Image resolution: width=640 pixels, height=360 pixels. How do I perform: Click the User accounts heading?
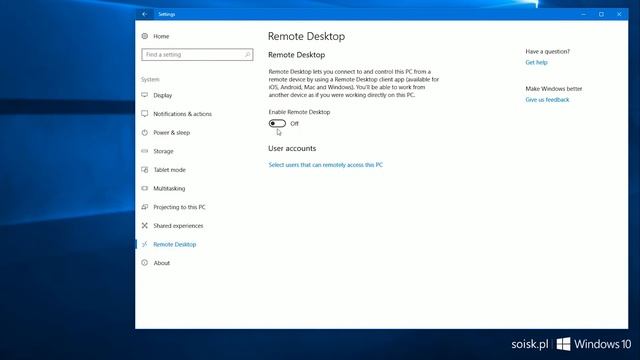click(292, 149)
